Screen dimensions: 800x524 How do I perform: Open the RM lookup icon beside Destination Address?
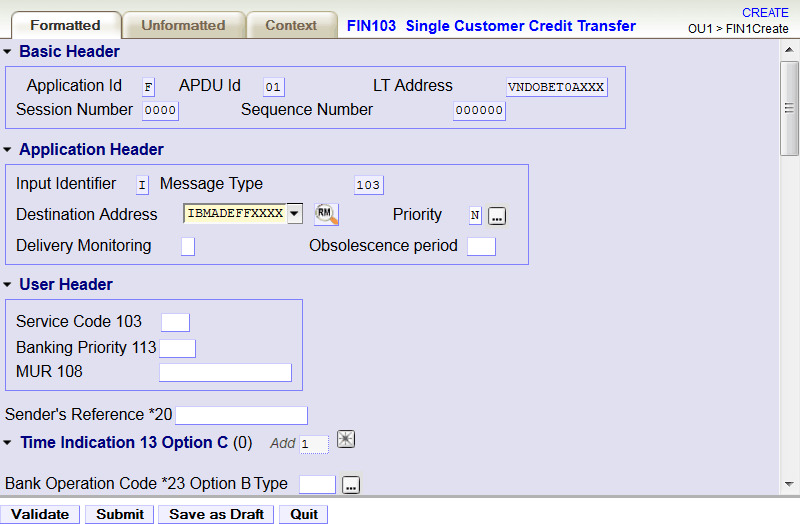(x=326, y=214)
